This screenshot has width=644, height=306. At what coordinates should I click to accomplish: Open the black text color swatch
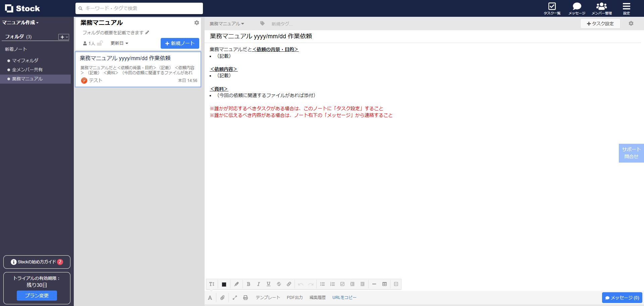click(x=224, y=285)
